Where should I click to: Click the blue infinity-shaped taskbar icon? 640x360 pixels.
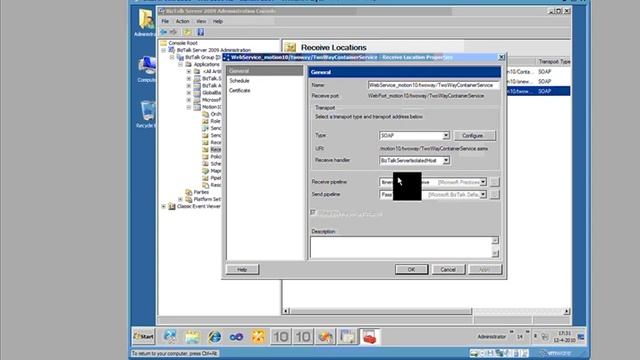pyautogui.click(x=236, y=337)
